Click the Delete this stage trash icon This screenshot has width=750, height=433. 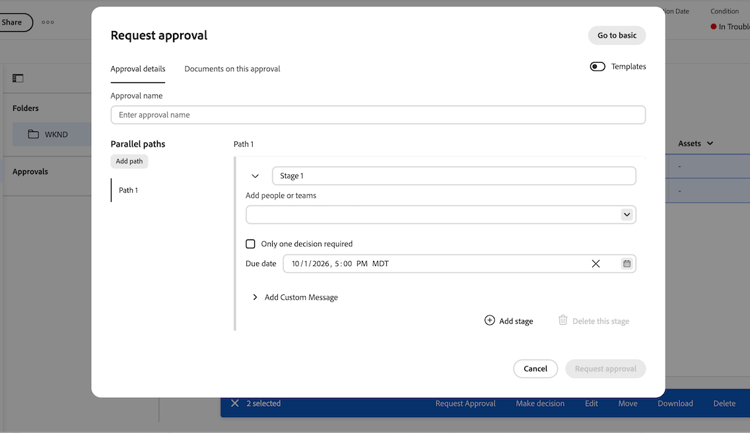pos(563,320)
